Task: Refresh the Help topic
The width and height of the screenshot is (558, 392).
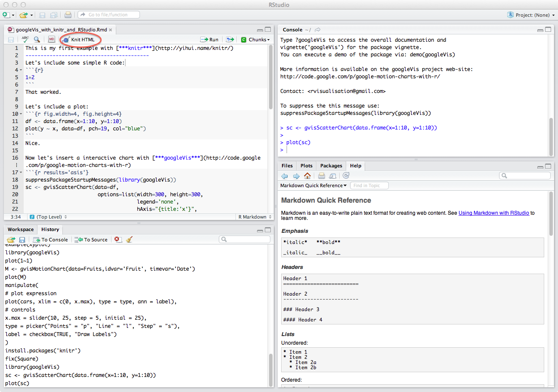Action: 346,176
